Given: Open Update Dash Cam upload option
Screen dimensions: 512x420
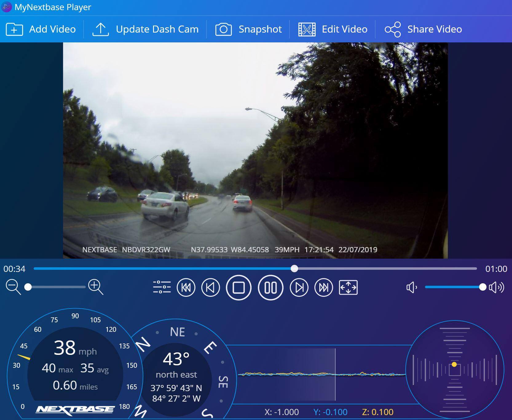Looking at the screenshot, I should click(x=100, y=29).
